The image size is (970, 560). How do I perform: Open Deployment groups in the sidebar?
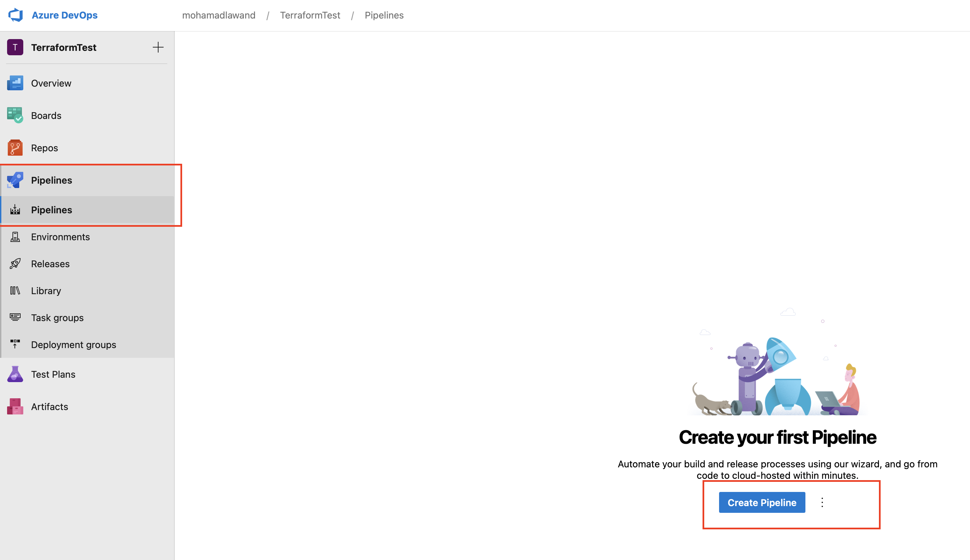(74, 345)
